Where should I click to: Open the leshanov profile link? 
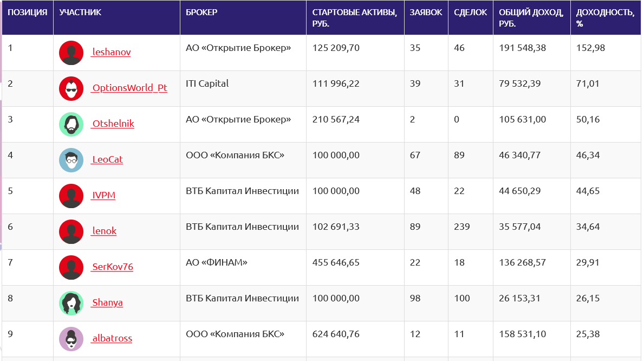[111, 53]
